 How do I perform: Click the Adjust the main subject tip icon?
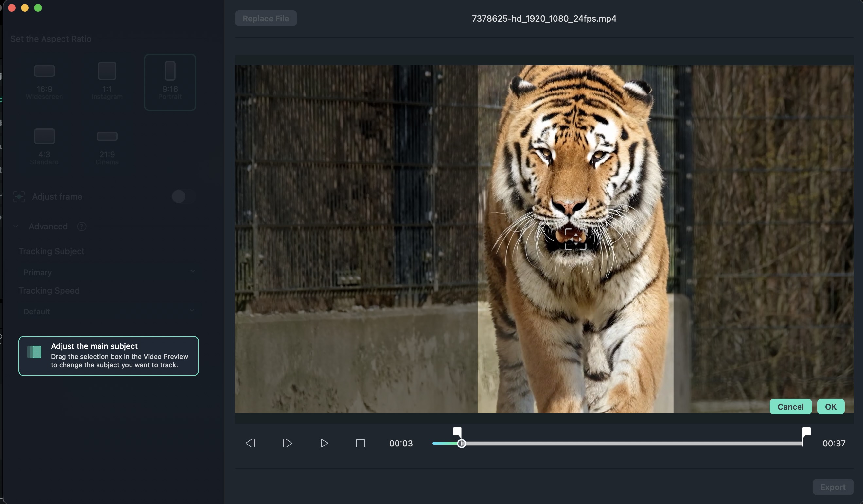35,352
